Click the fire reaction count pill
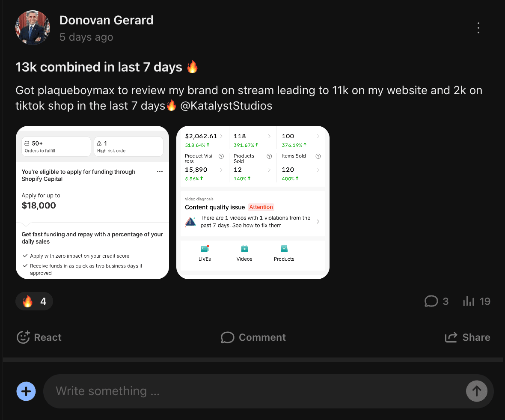505x420 pixels. (34, 301)
